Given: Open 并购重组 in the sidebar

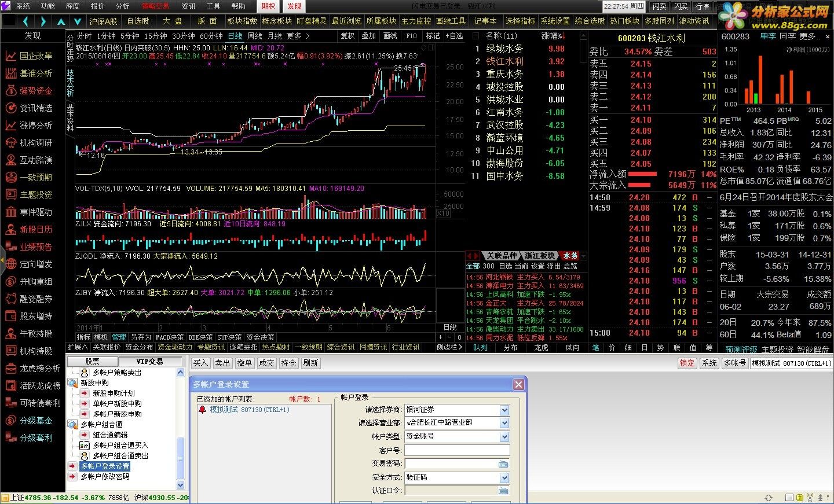Looking at the screenshot, I should pos(36,282).
